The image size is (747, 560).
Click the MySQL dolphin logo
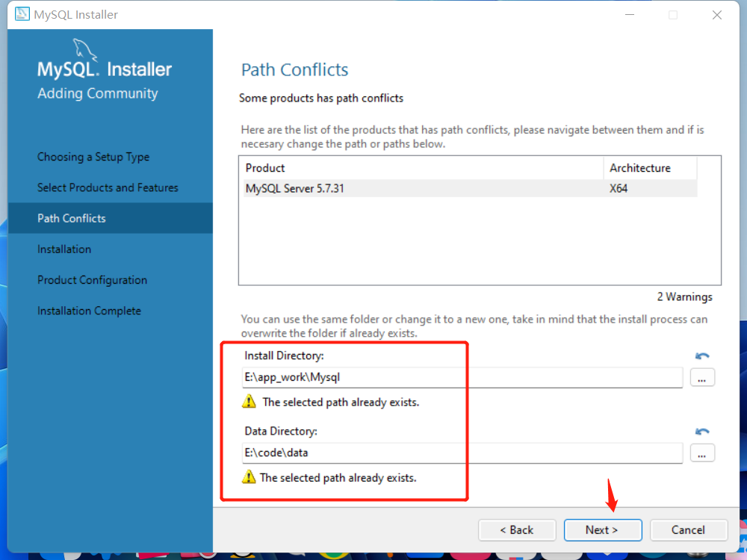click(85, 49)
